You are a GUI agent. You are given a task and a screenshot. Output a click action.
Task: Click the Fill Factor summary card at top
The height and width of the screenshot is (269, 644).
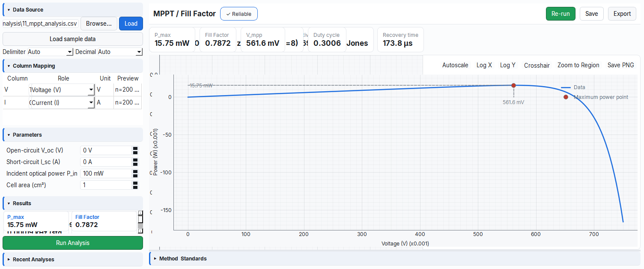(x=218, y=40)
